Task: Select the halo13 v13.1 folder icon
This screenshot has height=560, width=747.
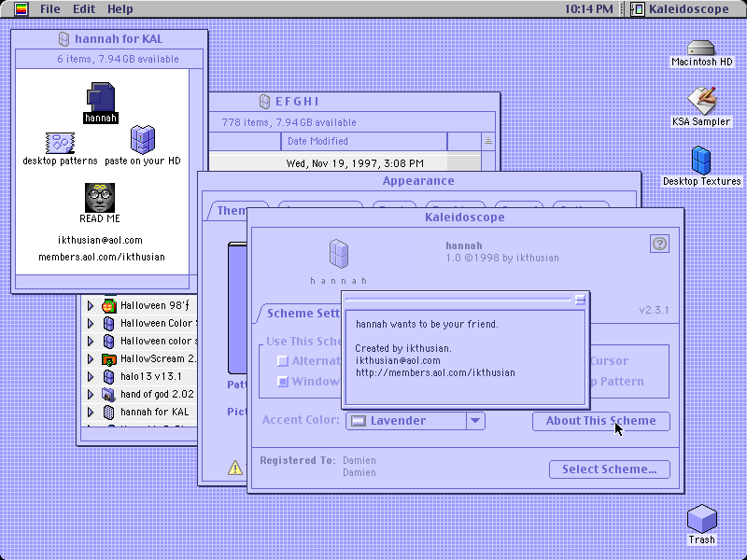Action: 109,377
